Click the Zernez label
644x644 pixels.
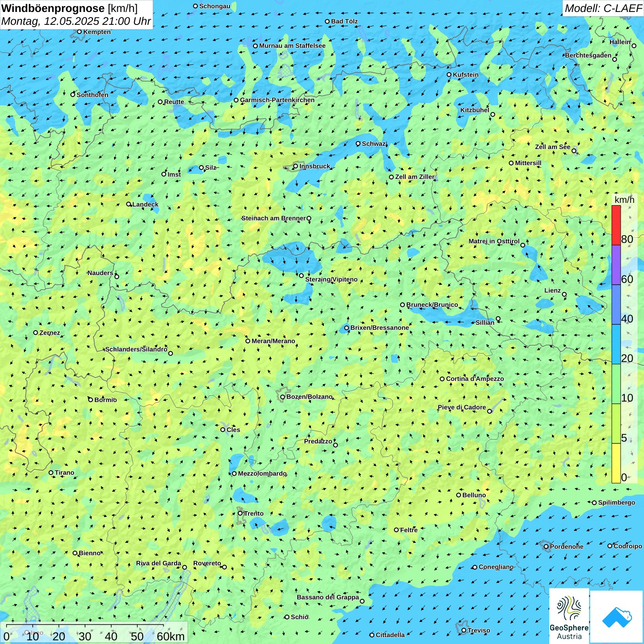(x=50, y=333)
